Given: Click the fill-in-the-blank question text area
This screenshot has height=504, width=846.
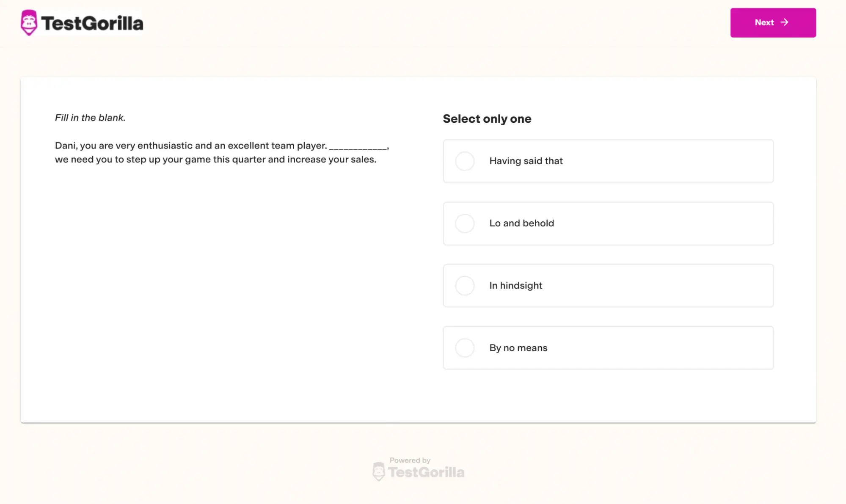Looking at the screenshot, I should [x=223, y=152].
